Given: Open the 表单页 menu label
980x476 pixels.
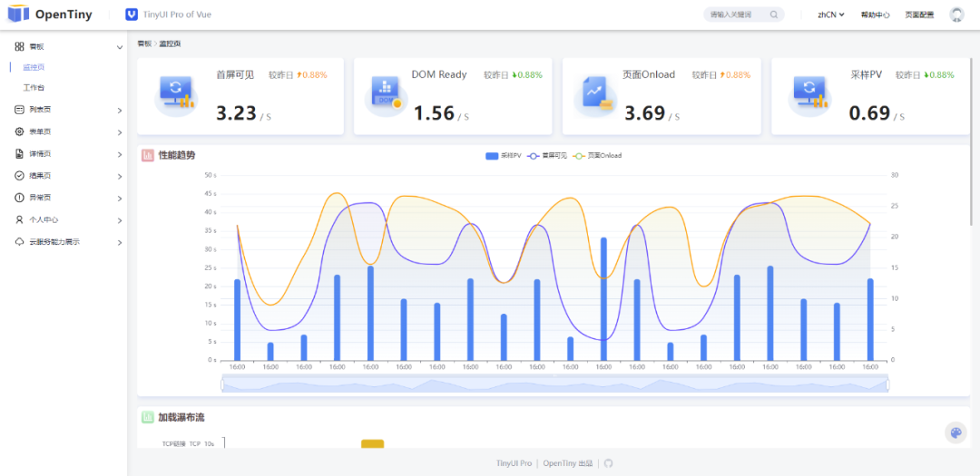Looking at the screenshot, I should pos(40,131).
